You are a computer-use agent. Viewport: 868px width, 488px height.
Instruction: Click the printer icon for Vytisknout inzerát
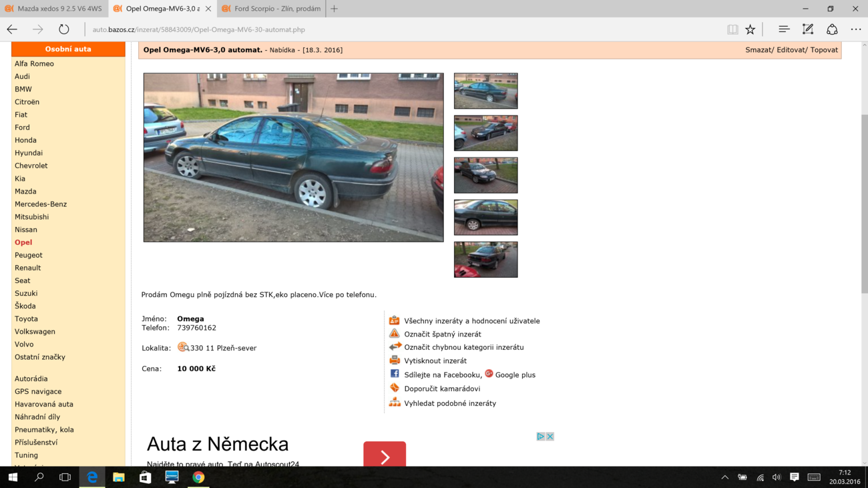[x=395, y=360]
